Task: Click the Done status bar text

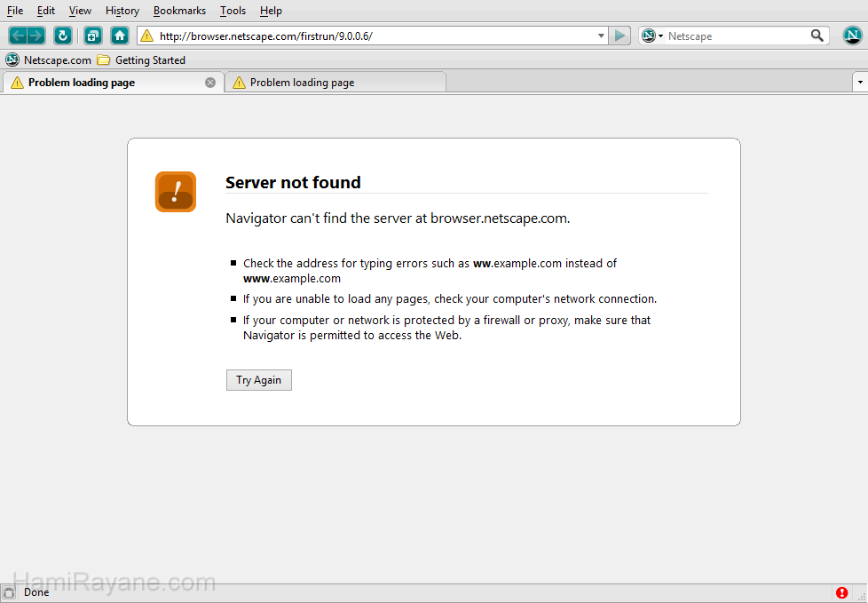Action: 36,592
